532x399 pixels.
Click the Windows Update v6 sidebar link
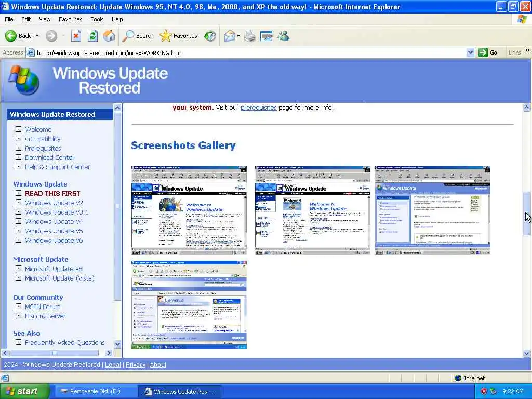(54, 240)
